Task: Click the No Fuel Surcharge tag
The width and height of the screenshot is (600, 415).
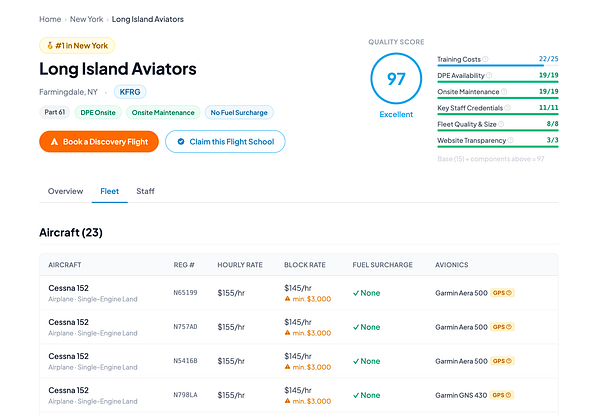Action: 239,112
